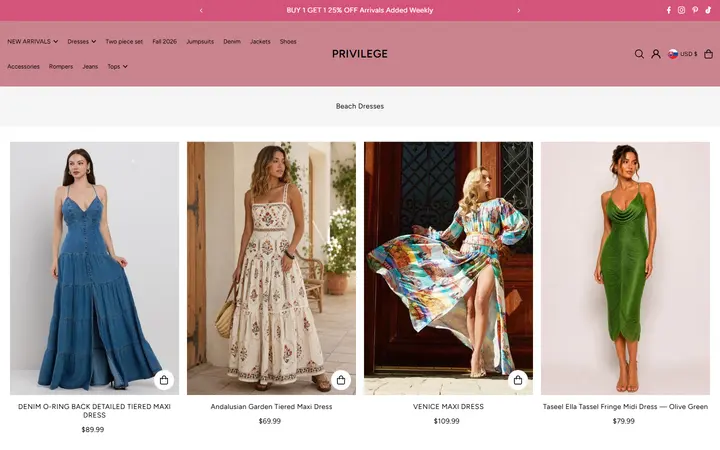720x450 pixels.
Task: Select the $109.99 price text
Action: [446, 421]
